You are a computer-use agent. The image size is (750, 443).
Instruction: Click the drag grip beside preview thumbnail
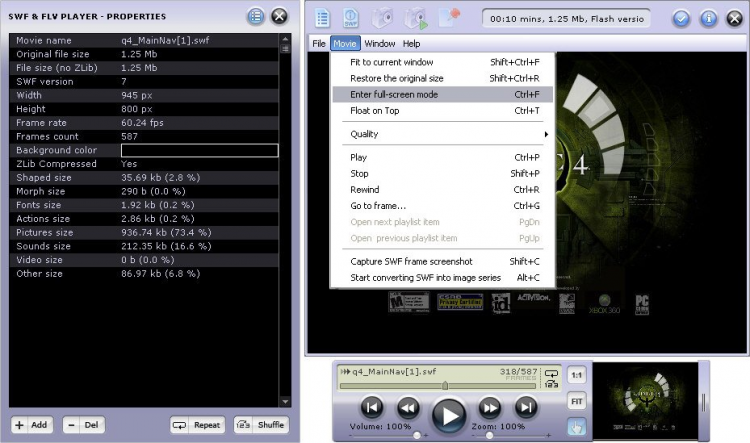pos(704,402)
